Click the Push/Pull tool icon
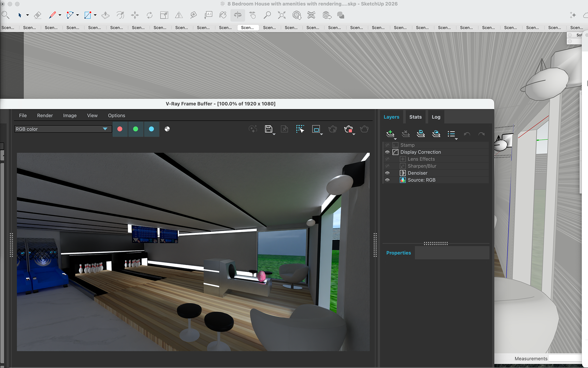This screenshot has height=368, width=588. [x=105, y=15]
